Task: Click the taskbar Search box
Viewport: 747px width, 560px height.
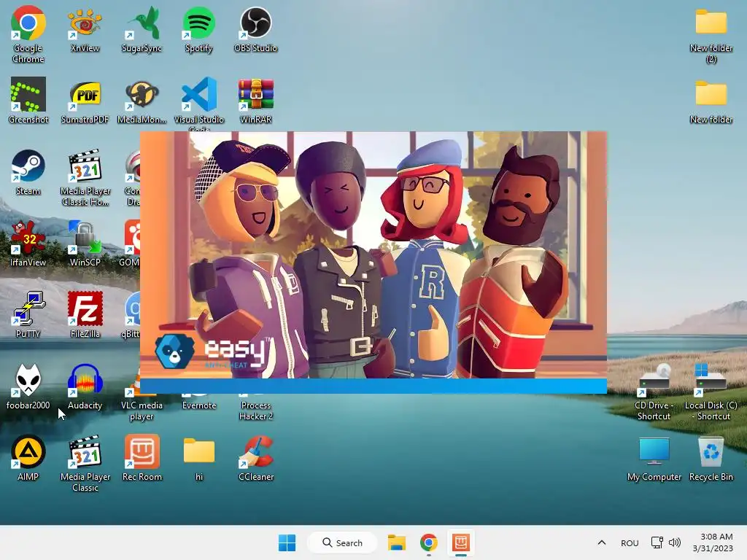Action: (x=342, y=542)
